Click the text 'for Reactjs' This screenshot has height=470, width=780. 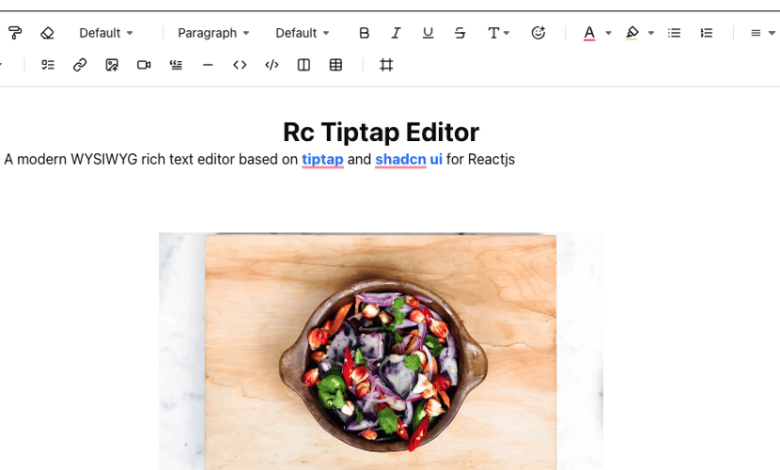tap(481, 160)
